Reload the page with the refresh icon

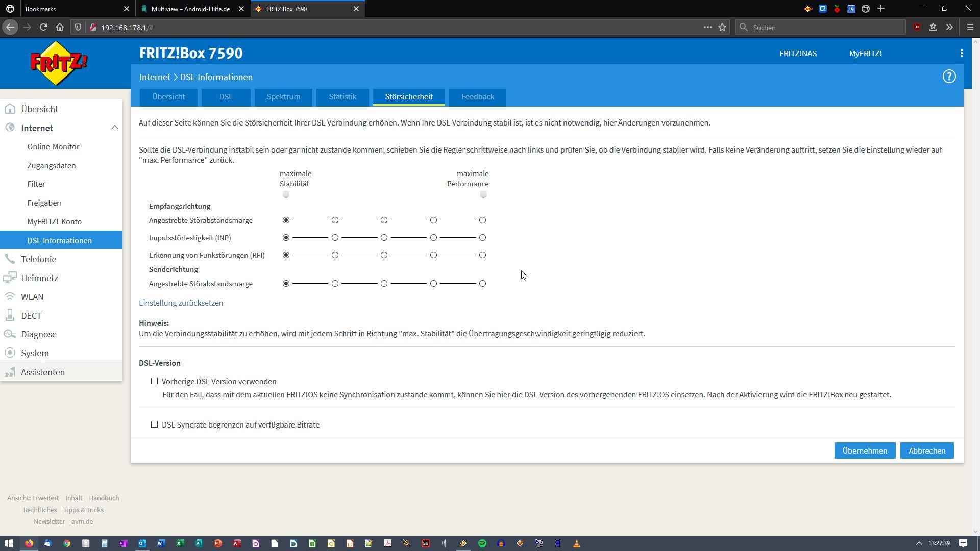[x=43, y=27]
